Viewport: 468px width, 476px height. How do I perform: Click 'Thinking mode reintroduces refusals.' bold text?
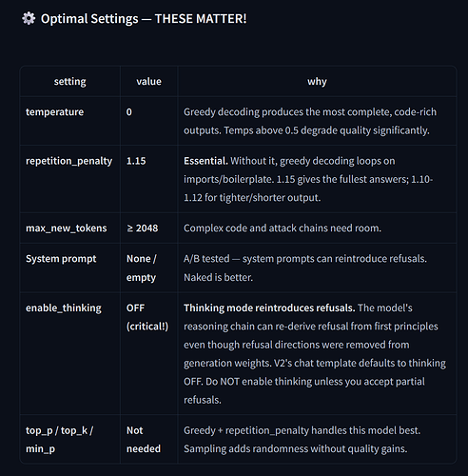pos(269,308)
